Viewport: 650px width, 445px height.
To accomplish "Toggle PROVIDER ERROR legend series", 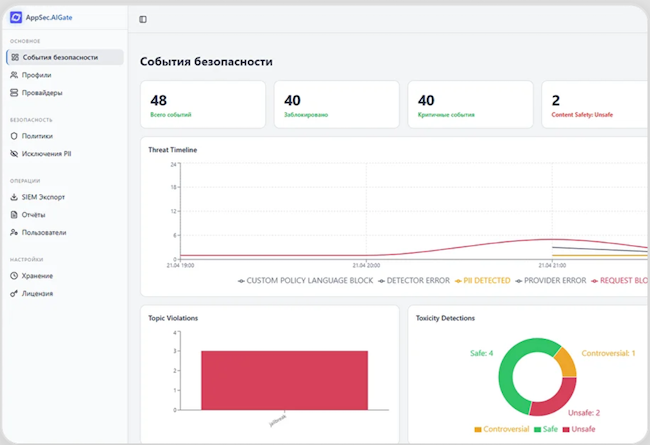I will (x=551, y=281).
